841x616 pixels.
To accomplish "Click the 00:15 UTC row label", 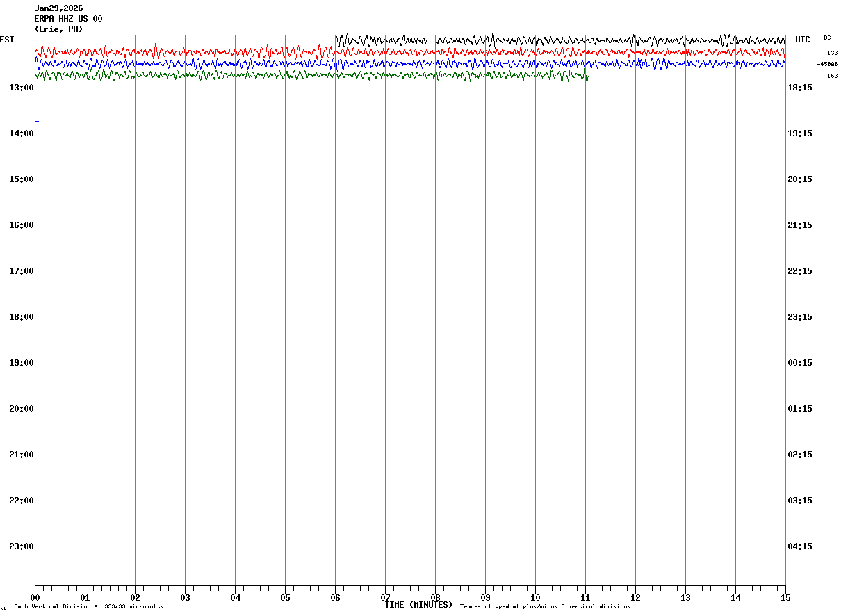I will click(800, 362).
